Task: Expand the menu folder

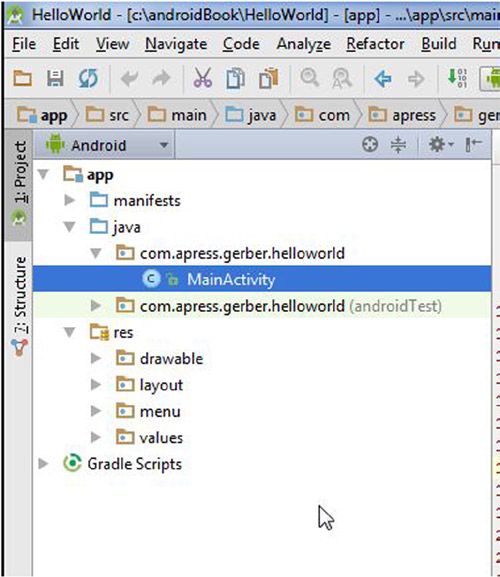Action: (96, 411)
